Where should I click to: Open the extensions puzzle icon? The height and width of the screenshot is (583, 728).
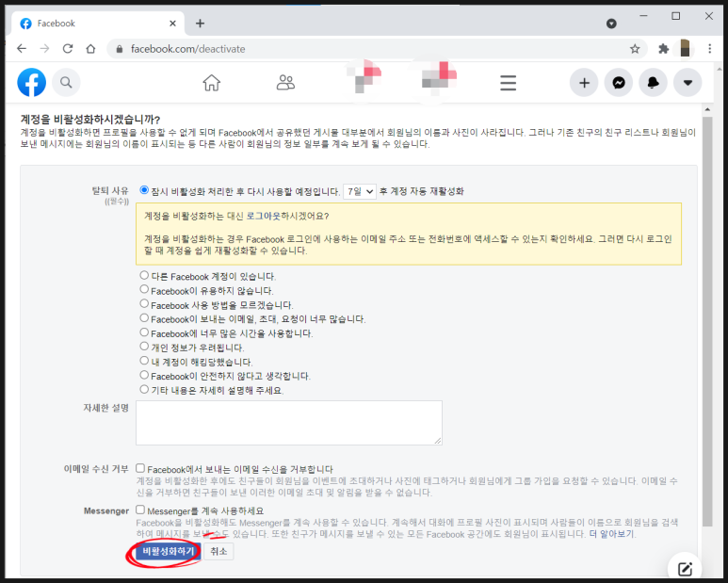663,49
